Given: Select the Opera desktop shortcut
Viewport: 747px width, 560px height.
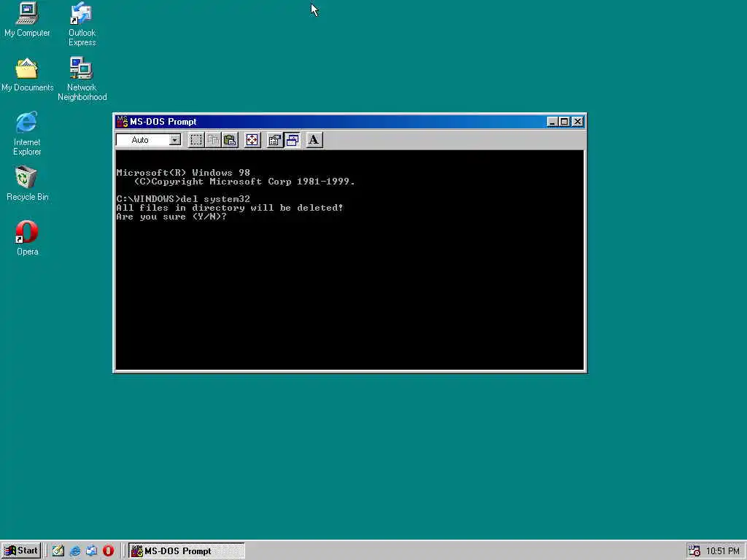Looking at the screenshot, I should (27, 238).
